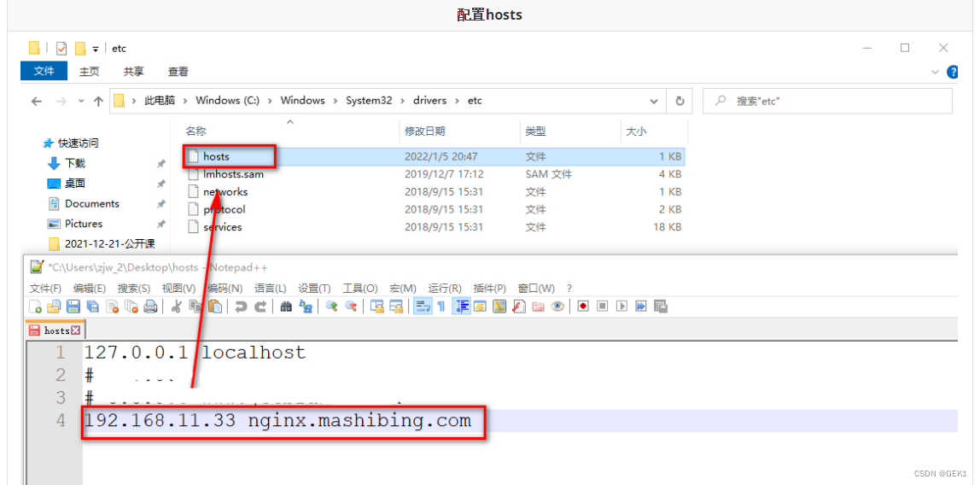
Task: Expand the address bar history dropdown
Action: (x=654, y=102)
